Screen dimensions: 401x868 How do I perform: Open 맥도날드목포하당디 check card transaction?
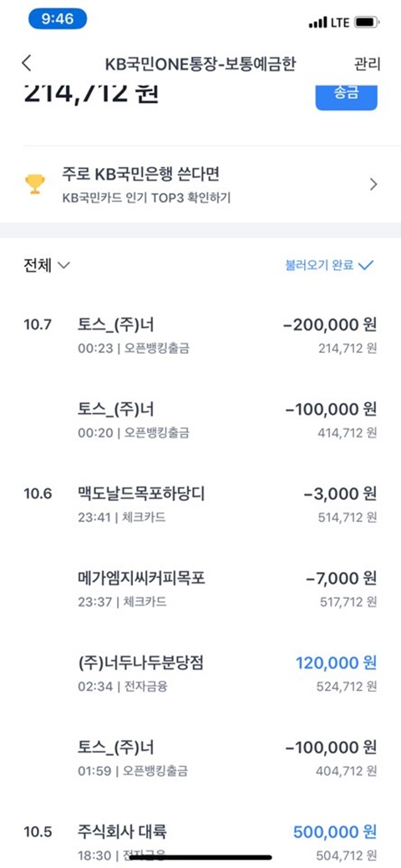(x=200, y=505)
